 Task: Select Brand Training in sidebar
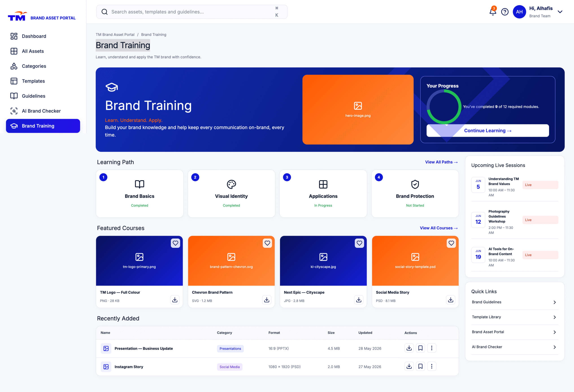43,126
